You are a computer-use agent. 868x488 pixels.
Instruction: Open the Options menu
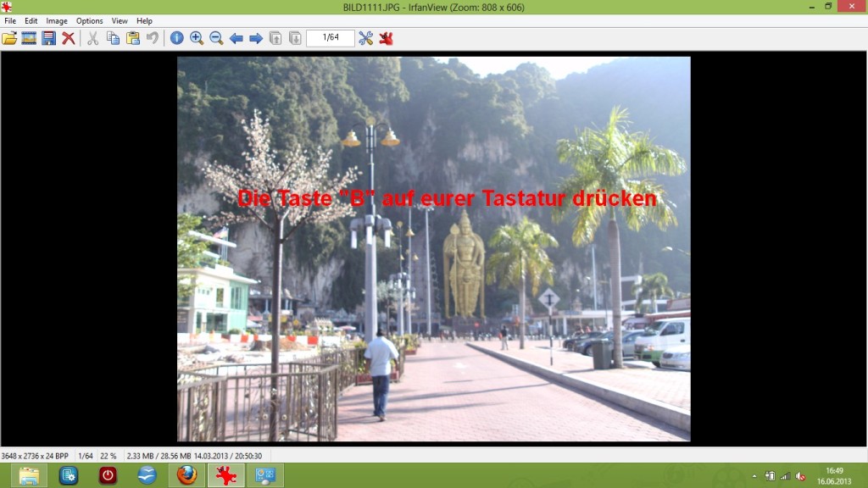point(89,20)
